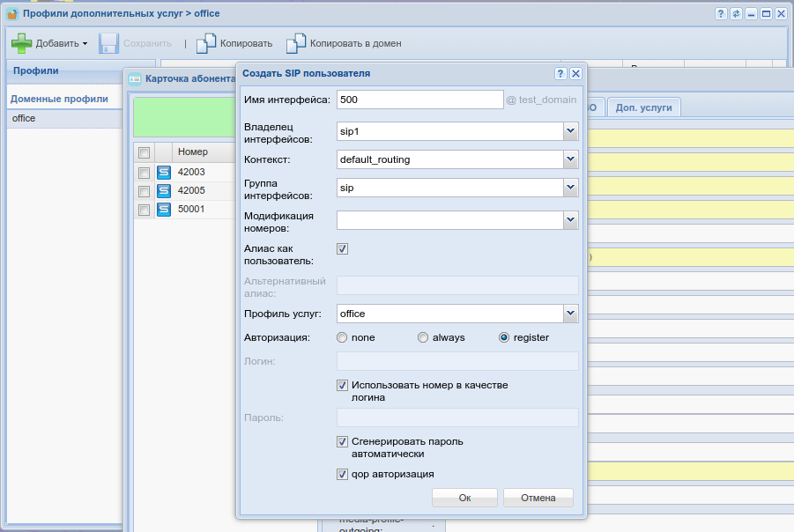Click the green Добавить plus icon

tap(21, 43)
